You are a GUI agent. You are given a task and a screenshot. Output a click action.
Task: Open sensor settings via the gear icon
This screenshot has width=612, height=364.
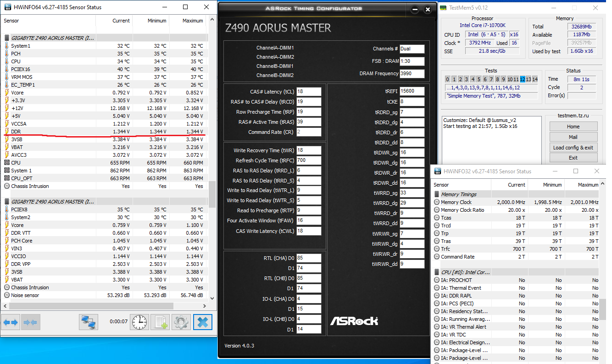point(181,322)
